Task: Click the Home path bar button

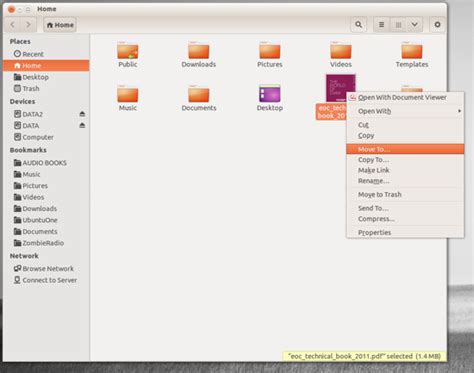Action: point(60,25)
